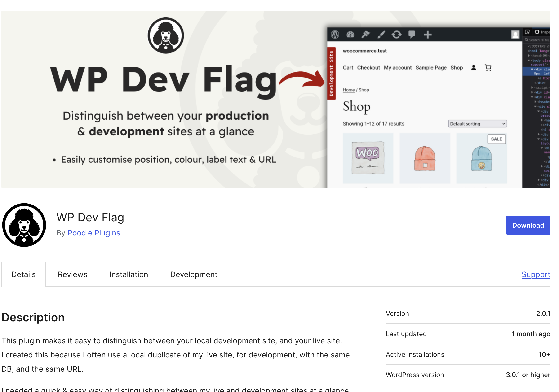
Task: Click the Woo album product thumbnail
Action: pos(368,158)
